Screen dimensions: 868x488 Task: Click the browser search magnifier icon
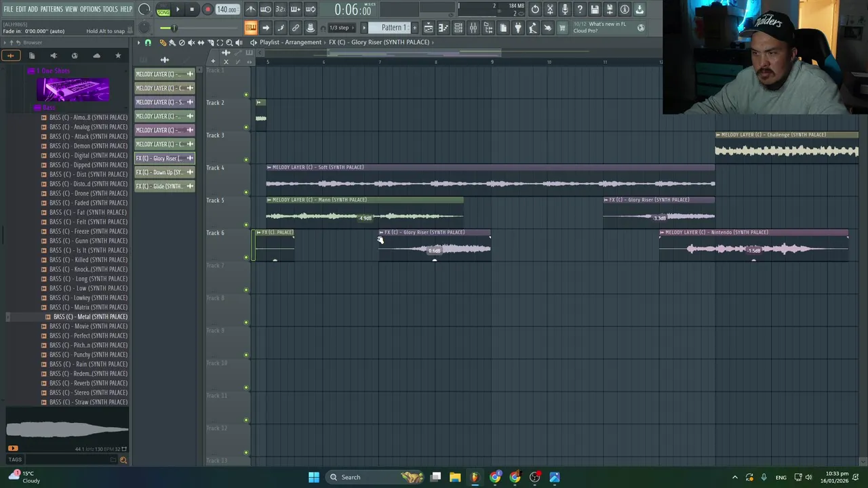123,460
